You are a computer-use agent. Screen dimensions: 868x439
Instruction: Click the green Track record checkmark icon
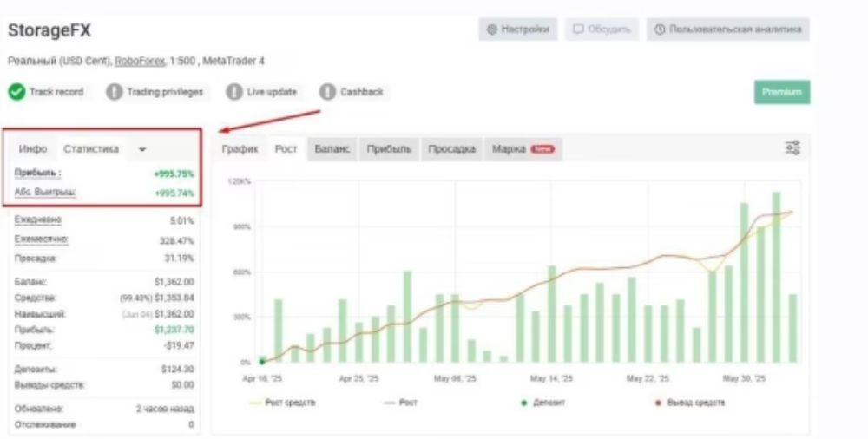click(17, 91)
